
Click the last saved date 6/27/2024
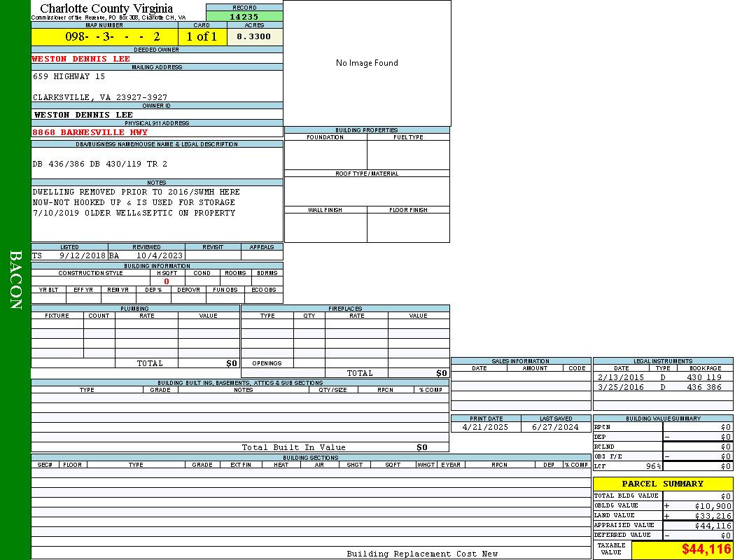tap(555, 427)
